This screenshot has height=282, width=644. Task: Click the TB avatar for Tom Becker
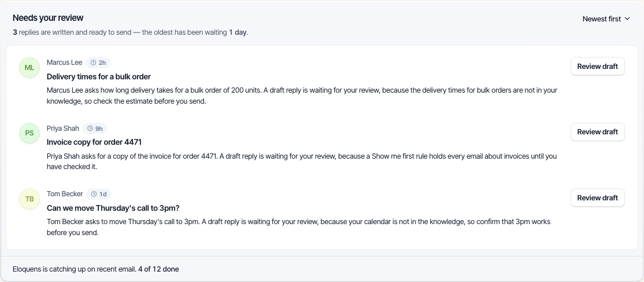tap(29, 199)
